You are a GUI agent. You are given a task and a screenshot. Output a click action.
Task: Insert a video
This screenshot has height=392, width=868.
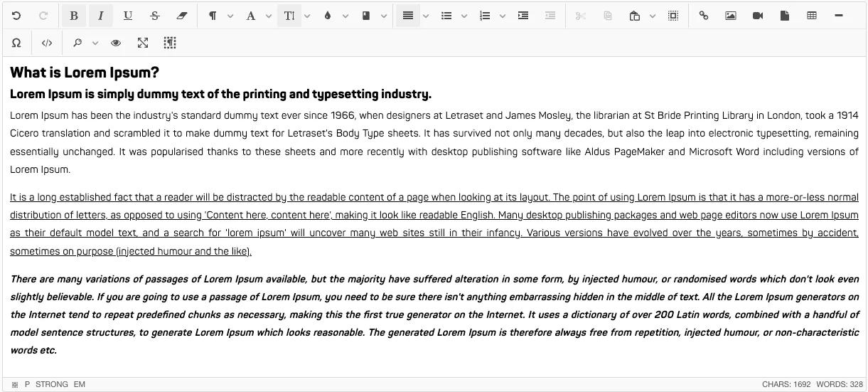point(758,16)
